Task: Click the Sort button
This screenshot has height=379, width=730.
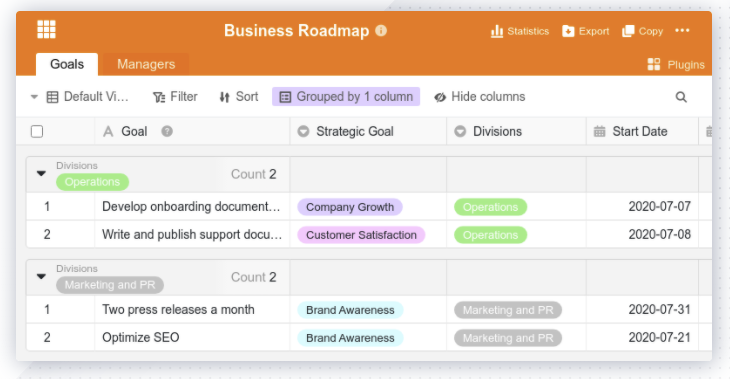Action: (239, 97)
